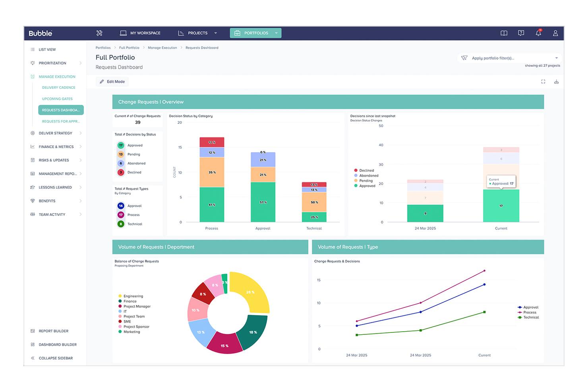Image resolution: width=588 pixels, height=392 pixels.
Task: Toggle Finance in department legend
Action: tap(128, 301)
